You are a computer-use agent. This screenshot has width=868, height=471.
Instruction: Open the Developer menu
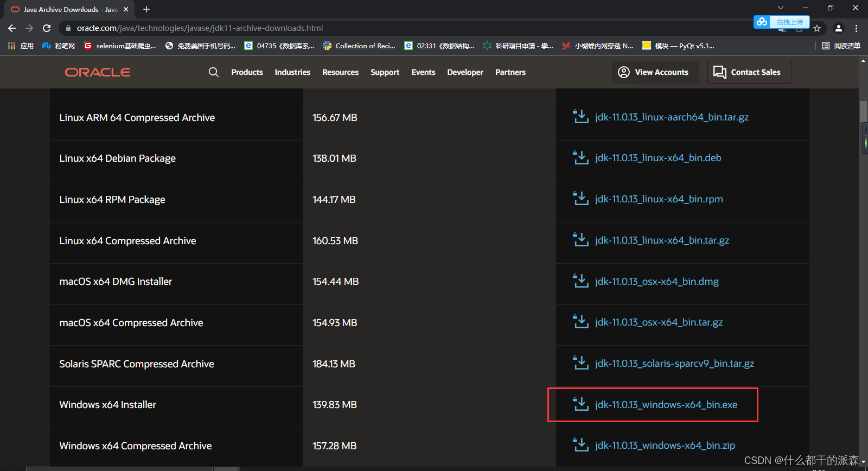pyautogui.click(x=465, y=72)
